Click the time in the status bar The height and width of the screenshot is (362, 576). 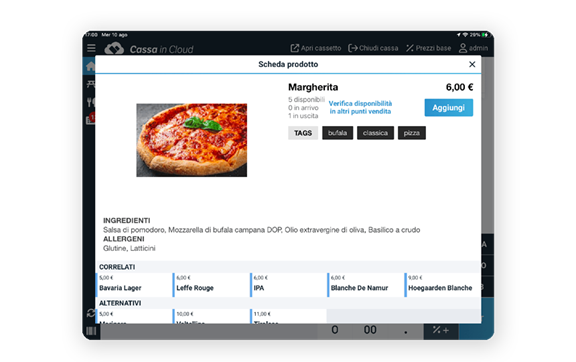pyautogui.click(x=92, y=35)
